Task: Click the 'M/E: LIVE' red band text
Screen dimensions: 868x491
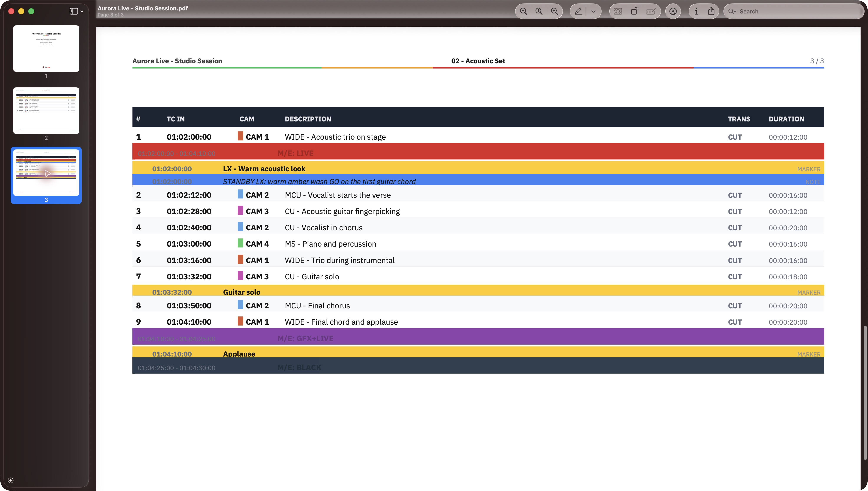Action: [295, 153]
